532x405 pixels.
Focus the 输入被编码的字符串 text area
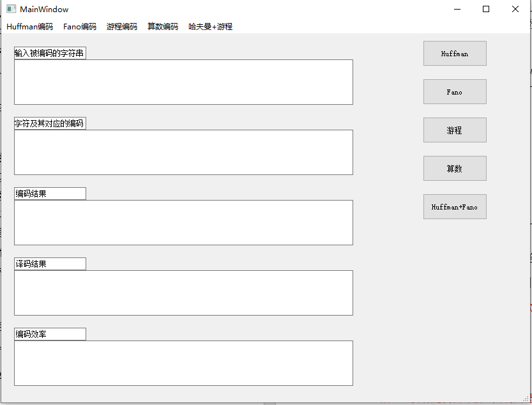tap(183, 82)
